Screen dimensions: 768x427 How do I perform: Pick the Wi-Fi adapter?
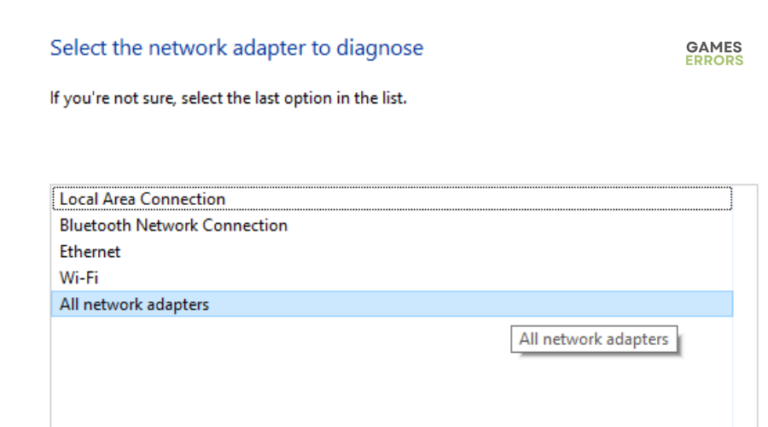[x=79, y=278]
